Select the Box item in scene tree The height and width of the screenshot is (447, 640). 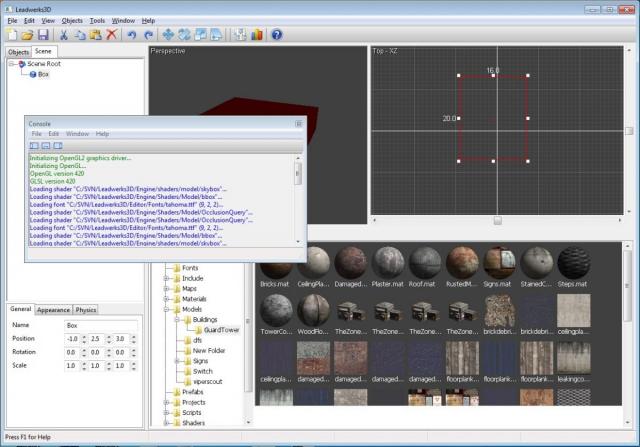click(43, 74)
